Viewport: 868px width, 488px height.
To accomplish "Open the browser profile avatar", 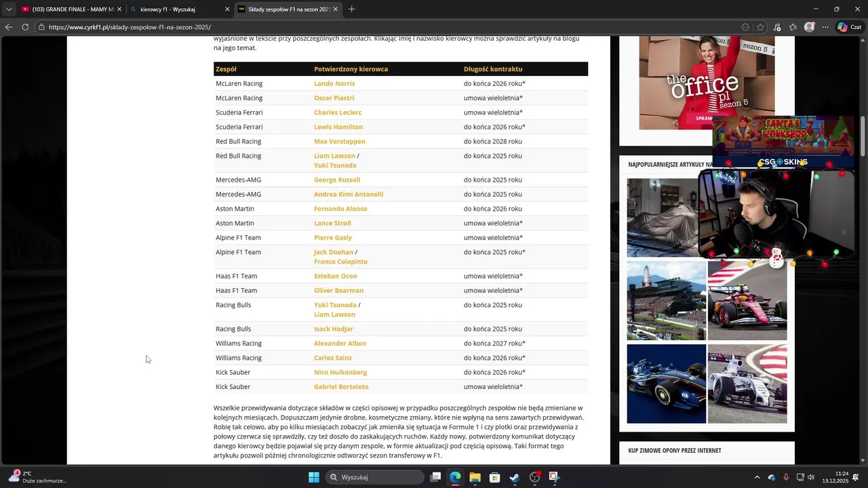I will [x=809, y=27].
